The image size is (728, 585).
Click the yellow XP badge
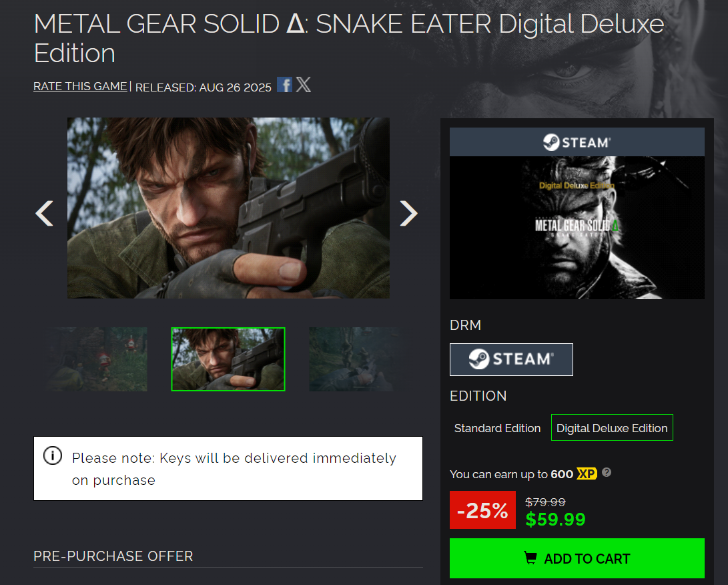587,473
